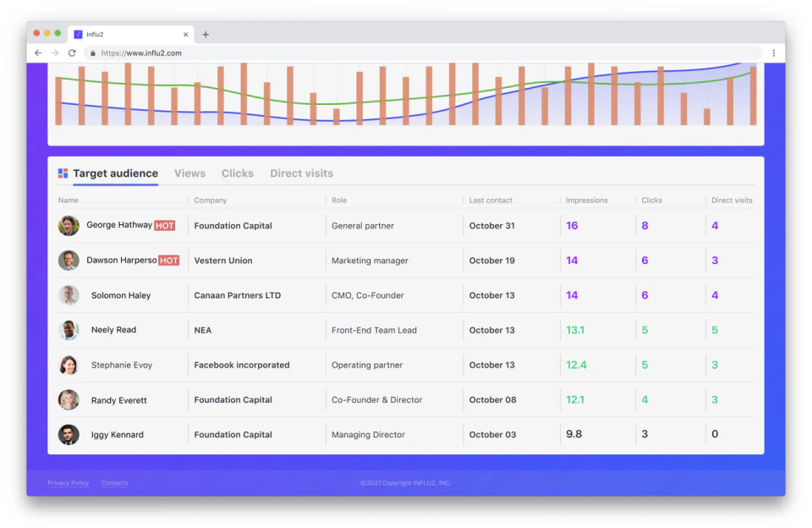The width and height of the screenshot is (812, 528).
Task: Click Solomon Haley's profile picture
Action: point(69,294)
